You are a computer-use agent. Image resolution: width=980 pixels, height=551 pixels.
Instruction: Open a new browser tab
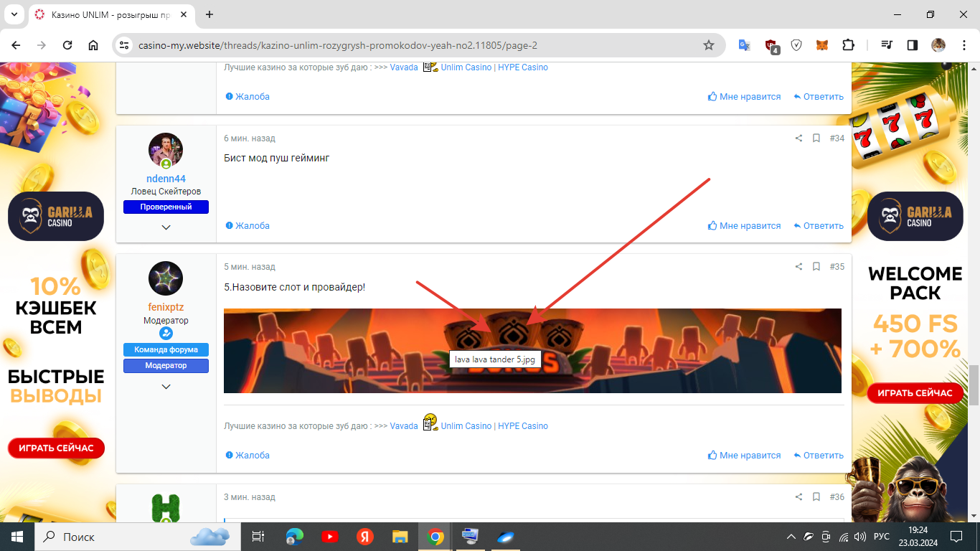coord(209,14)
